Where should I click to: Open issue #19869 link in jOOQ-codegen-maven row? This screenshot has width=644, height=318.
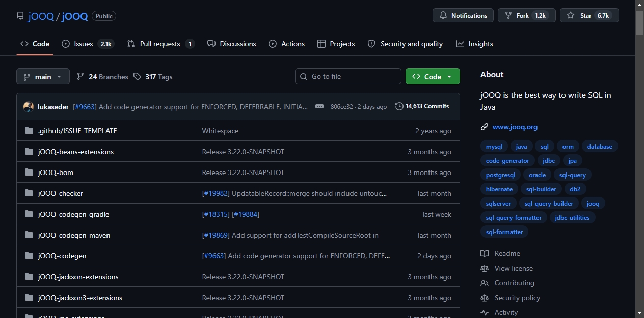pos(216,235)
